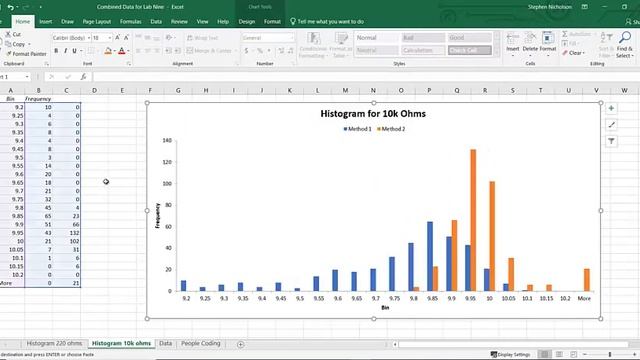Apply the Good cell style
This screenshot has width=640, height=360.
click(469, 38)
